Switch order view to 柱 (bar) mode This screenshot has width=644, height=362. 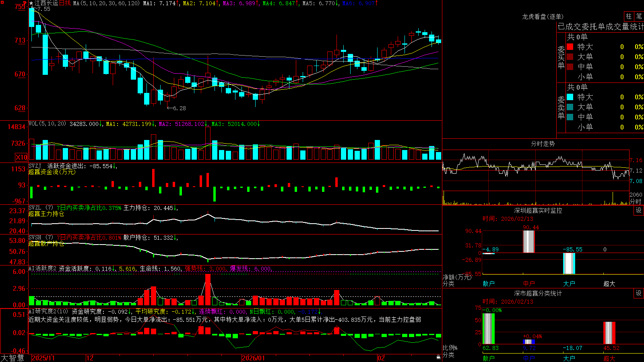629,16
